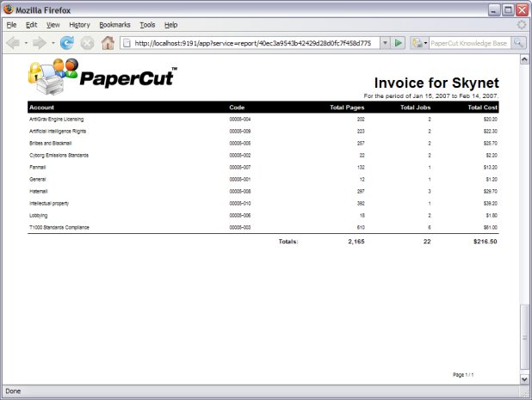
Task: Click the vertical scrollbar thumb
Action: [524, 337]
